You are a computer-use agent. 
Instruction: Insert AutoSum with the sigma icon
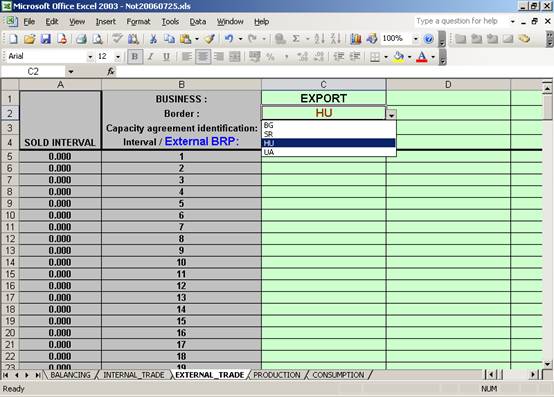(x=296, y=38)
